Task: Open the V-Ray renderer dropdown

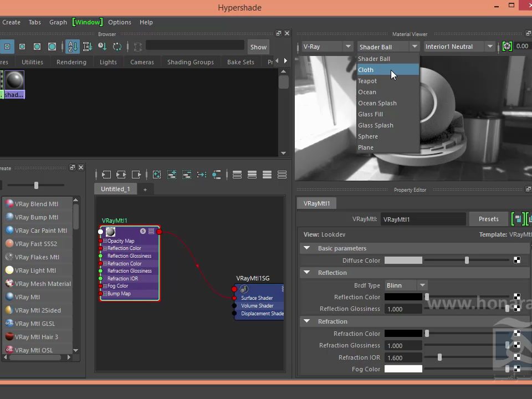Action: coord(327,47)
